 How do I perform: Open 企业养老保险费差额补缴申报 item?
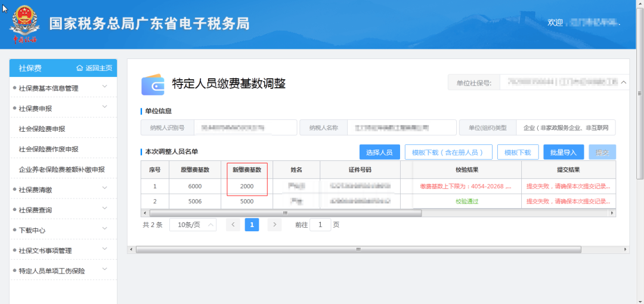click(61, 169)
